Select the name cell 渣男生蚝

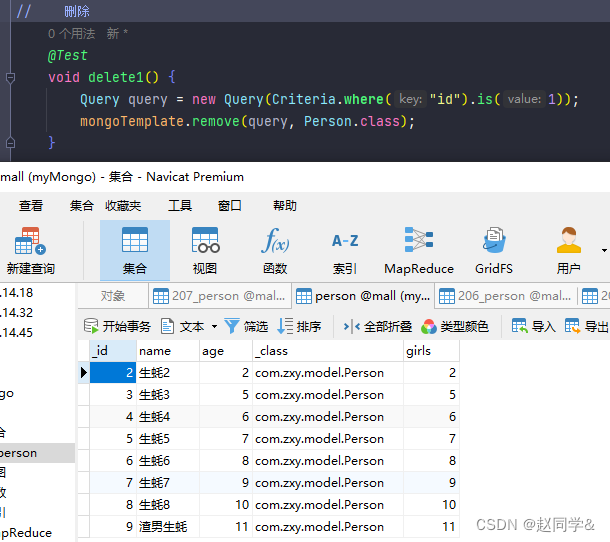click(x=168, y=527)
